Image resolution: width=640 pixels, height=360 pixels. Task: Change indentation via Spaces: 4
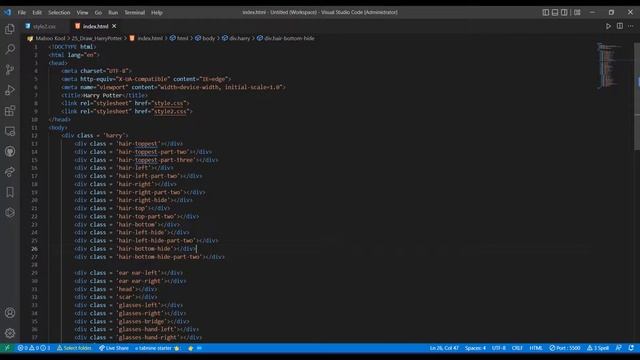pos(476,348)
